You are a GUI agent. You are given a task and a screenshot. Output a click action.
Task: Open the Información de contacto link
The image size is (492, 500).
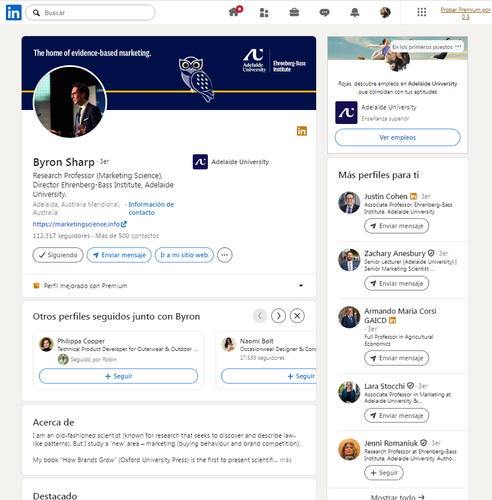coord(151,208)
